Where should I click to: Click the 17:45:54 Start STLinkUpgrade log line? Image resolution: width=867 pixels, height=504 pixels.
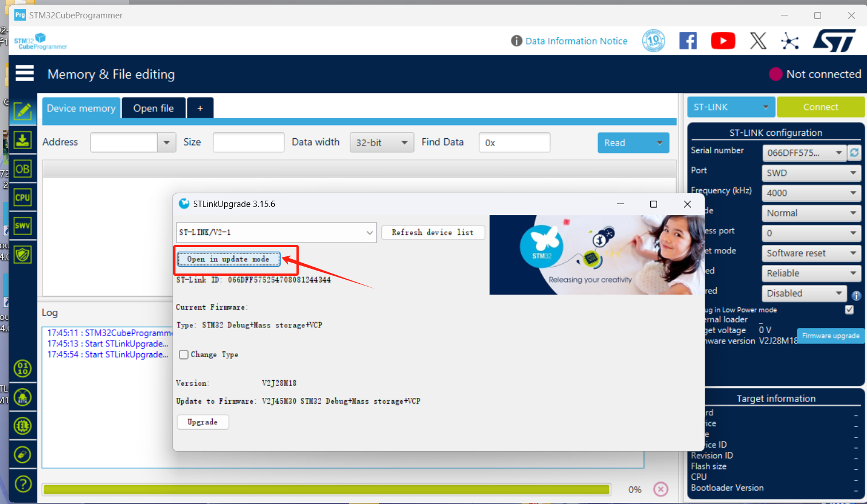(108, 354)
